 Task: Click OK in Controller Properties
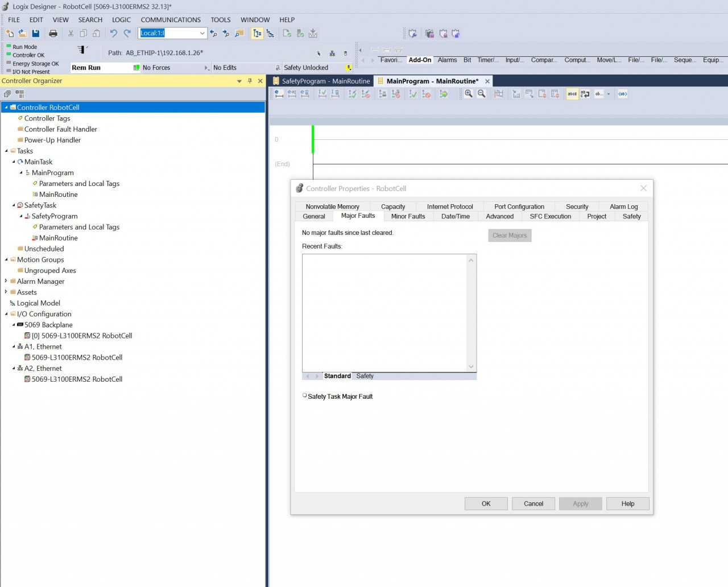[x=486, y=503]
